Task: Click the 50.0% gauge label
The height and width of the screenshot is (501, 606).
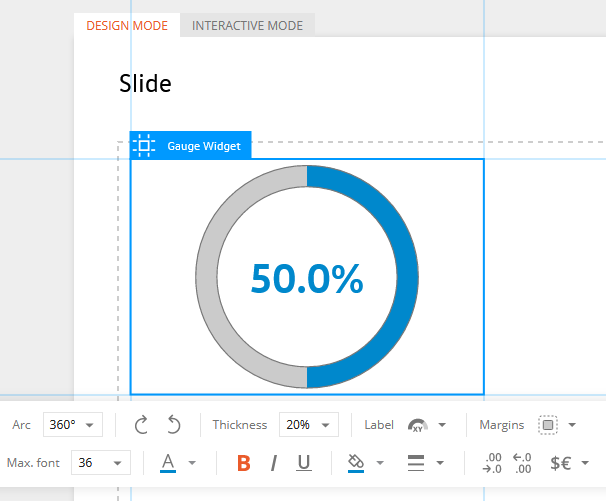Action: (307, 278)
